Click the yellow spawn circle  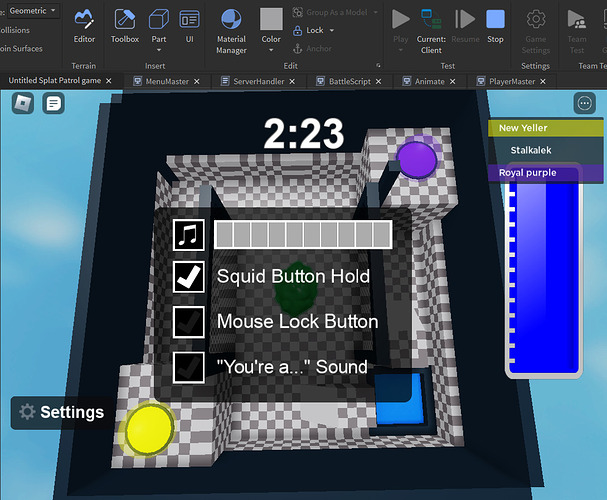pyautogui.click(x=149, y=428)
